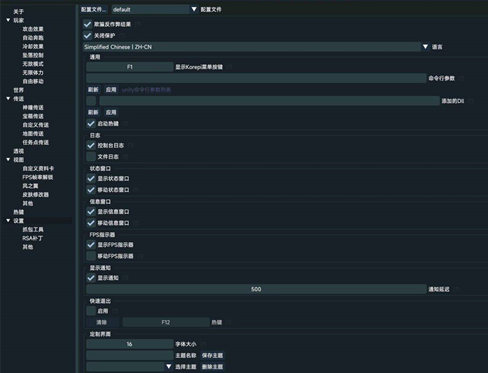Image resolution: width=488 pixels, height=373 pixels.
Task: Enable the 移动FPS指示器 checkbox
Action: (x=91, y=256)
